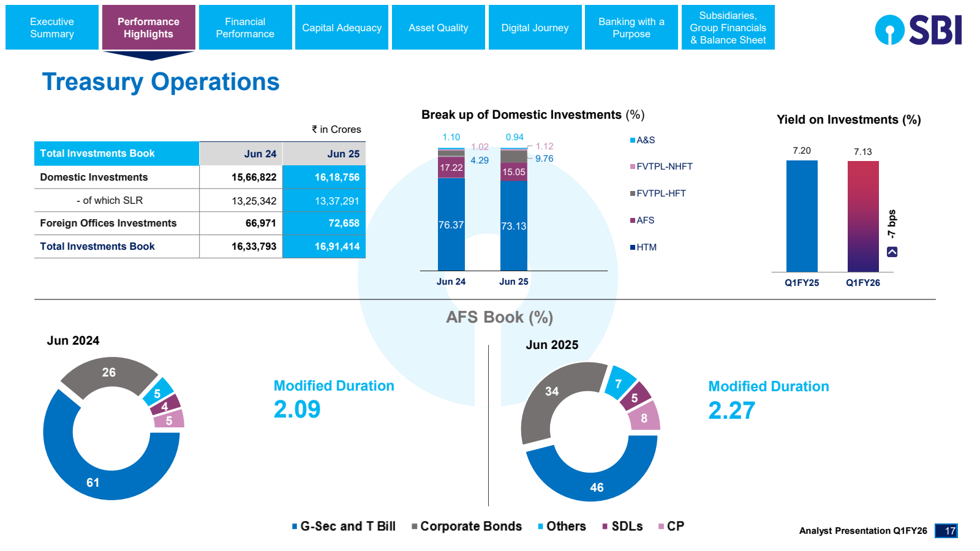Select the Jun 25 table column header
This screenshot has width=980, height=551.
tap(324, 154)
